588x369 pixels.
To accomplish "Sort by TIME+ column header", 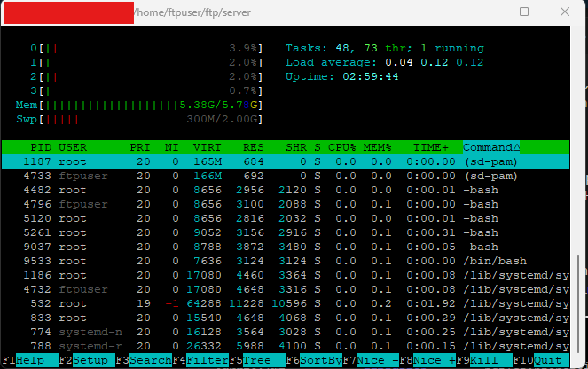I will pyautogui.click(x=431, y=147).
